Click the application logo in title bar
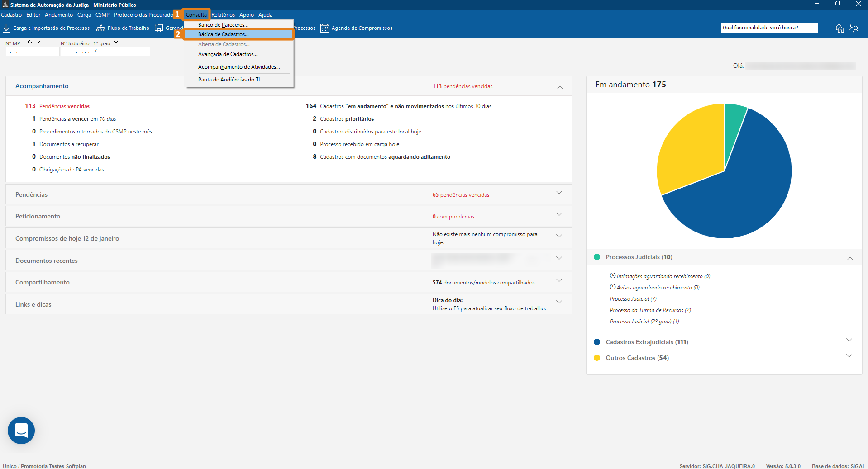This screenshot has height=469, width=868. pos(5,5)
